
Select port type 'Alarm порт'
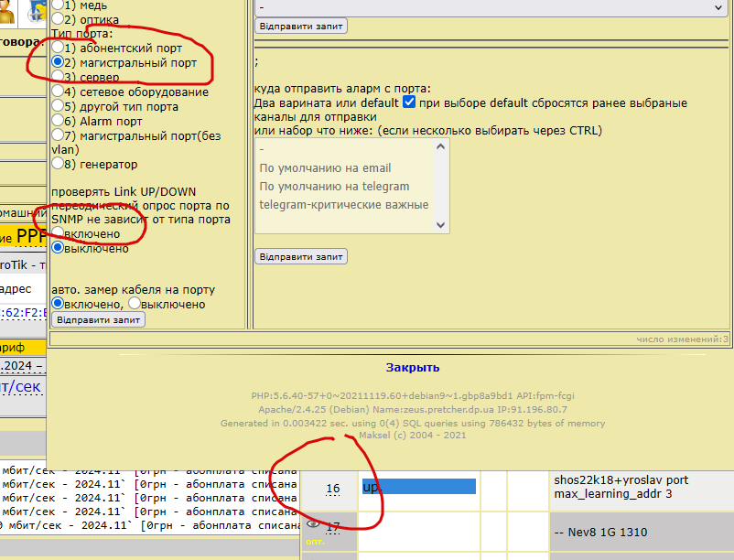pyautogui.click(x=58, y=120)
